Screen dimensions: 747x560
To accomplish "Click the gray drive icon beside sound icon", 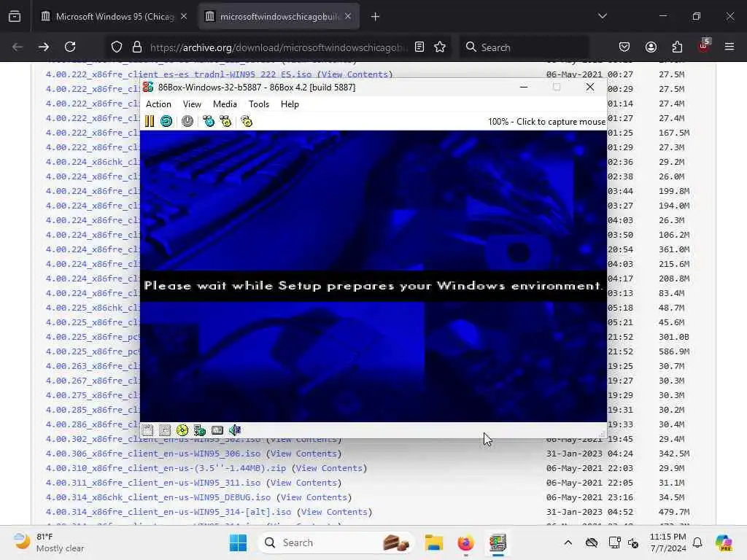I will (x=217, y=430).
